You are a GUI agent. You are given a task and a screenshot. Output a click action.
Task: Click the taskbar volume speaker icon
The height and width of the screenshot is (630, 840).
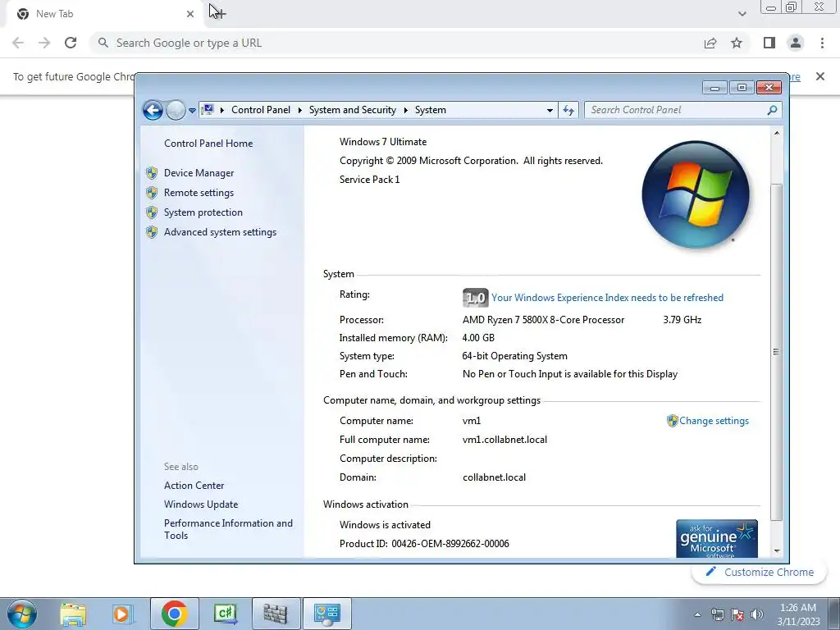click(x=757, y=614)
